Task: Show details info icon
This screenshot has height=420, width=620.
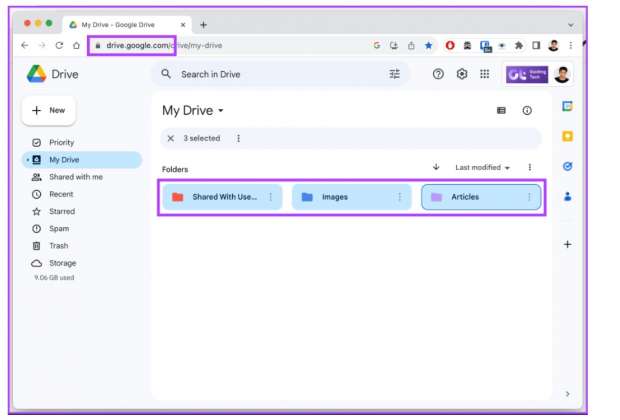Action: (527, 111)
